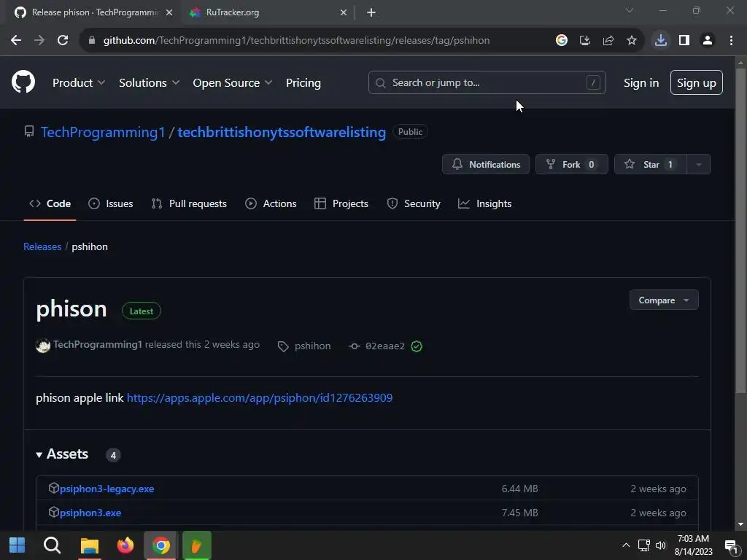Click share page icon in address bar

click(608, 41)
